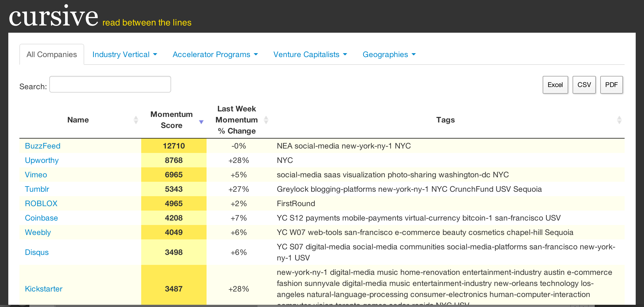This screenshot has width=644, height=307.
Task: Click Kickstarter tags starting new-york-ny-1 digital-media
Action: 445,286
